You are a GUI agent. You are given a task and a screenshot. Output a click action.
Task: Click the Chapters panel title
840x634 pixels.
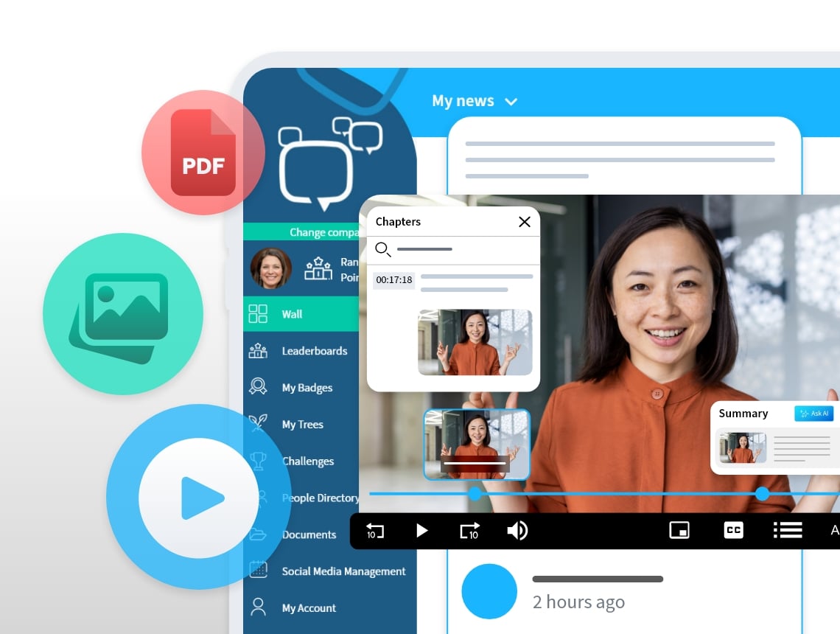pyautogui.click(x=398, y=222)
